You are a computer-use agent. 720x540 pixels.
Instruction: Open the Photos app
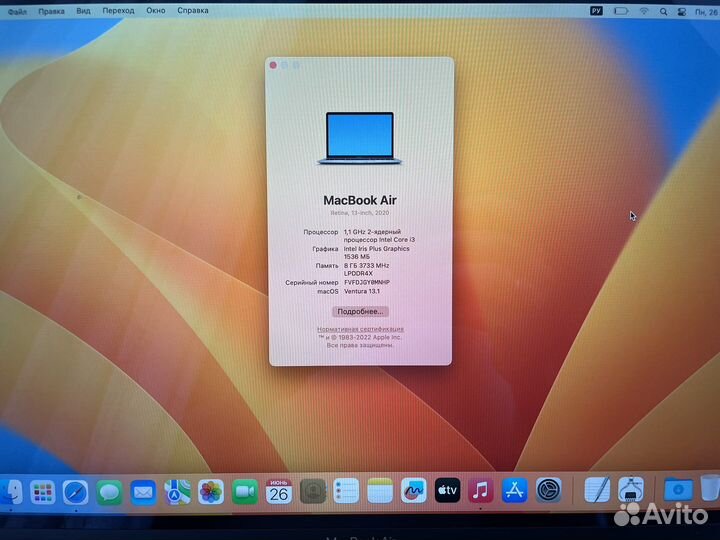coord(211,492)
